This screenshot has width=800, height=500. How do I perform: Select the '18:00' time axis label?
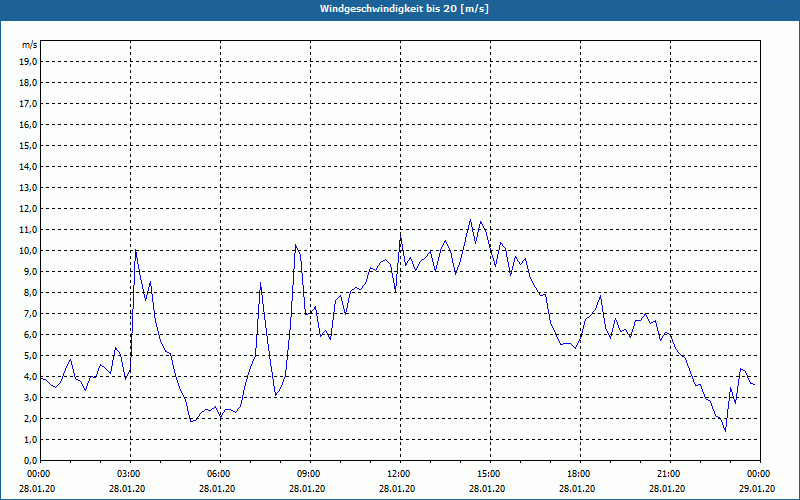580,474
